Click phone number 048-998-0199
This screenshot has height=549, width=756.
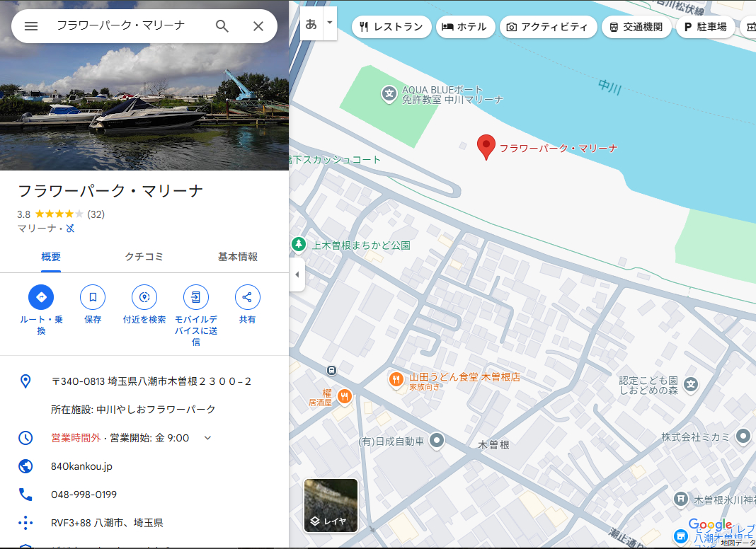point(84,495)
